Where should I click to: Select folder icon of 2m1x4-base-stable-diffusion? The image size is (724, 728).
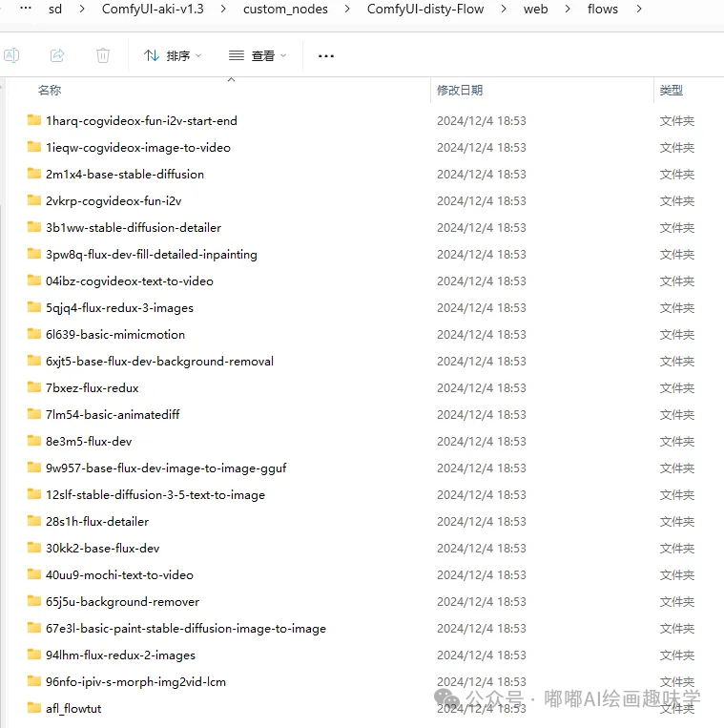[x=34, y=174]
